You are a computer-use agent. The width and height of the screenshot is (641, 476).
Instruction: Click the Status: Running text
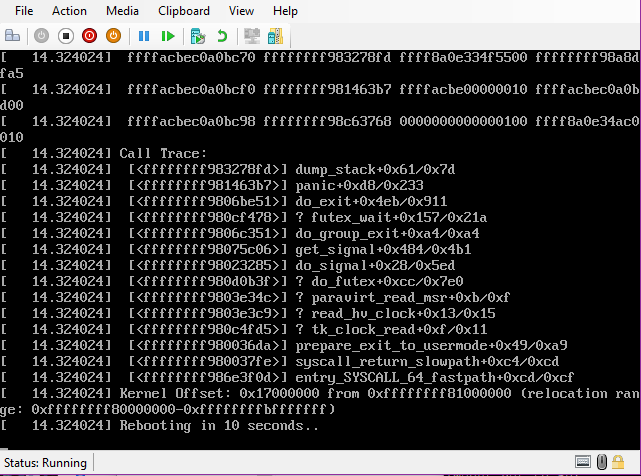click(x=45, y=463)
